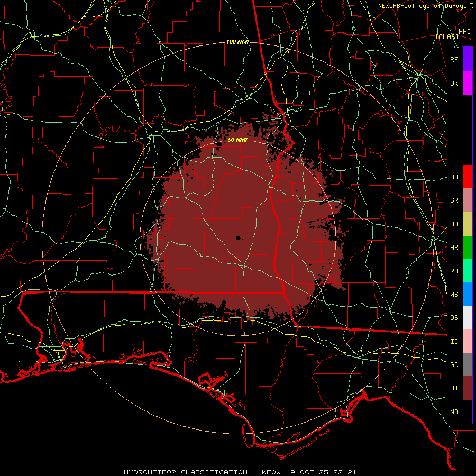The image size is (476, 476).
Task: Select the dusty pink GR legend swatch
Action: coord(467,200)
